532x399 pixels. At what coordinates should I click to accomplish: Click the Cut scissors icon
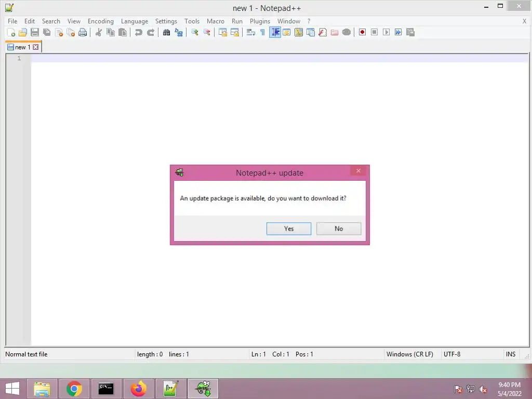click(99, 32)
